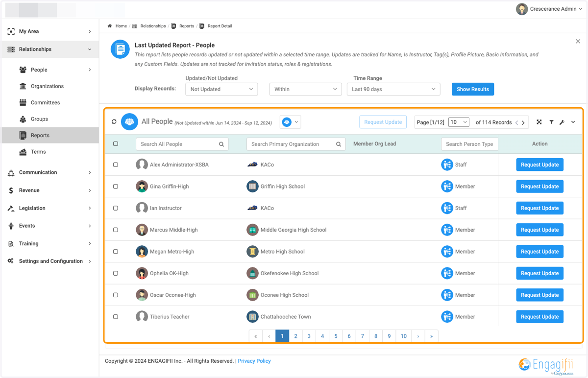Open the wrench settings icon

click(x=562, y=122)
